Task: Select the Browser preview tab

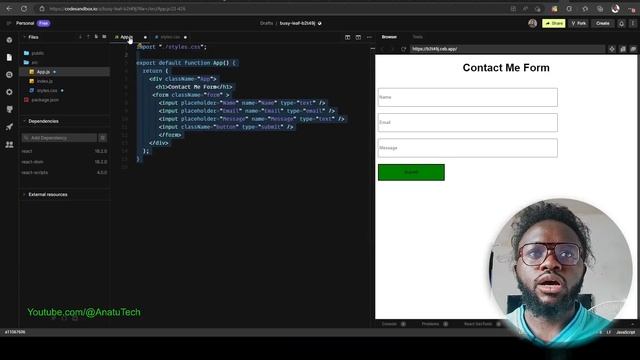Action: tap(389, 37)
